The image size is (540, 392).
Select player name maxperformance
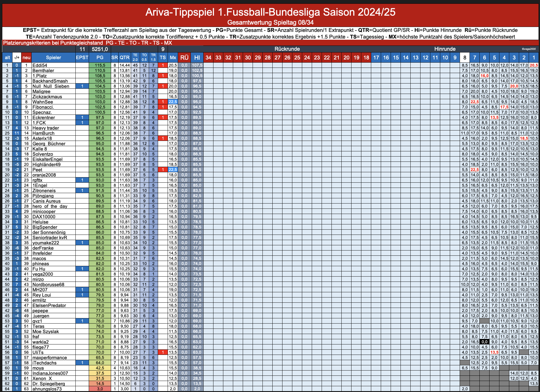[x=50, y=357]
